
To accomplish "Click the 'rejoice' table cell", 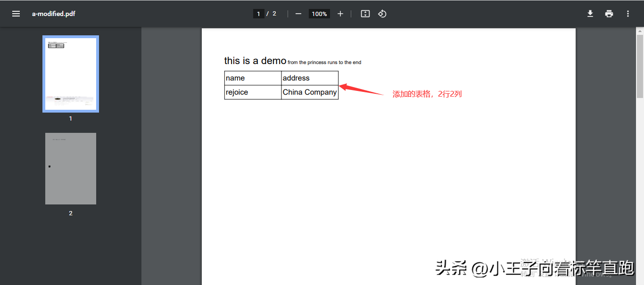I will tap(253, 92).
